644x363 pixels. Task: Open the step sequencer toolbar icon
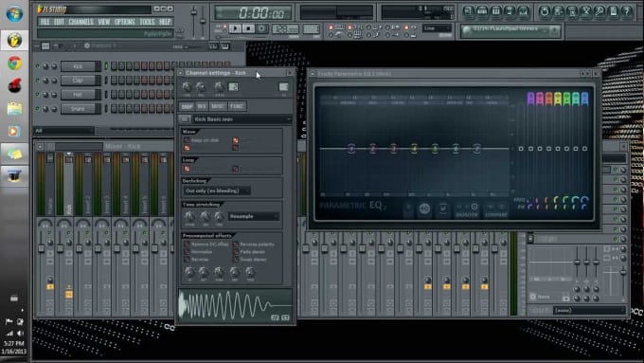(482, 11)
